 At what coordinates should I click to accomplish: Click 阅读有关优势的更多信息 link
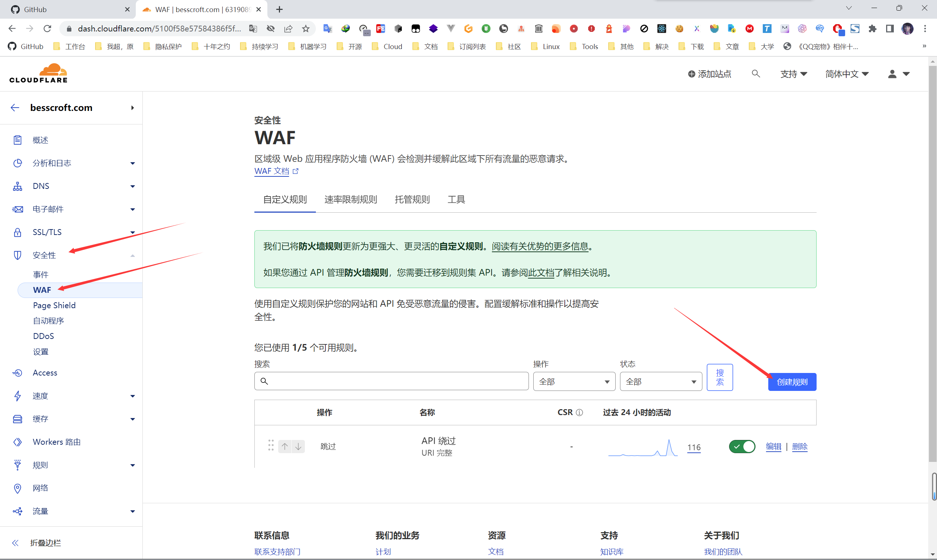[540, 246]
